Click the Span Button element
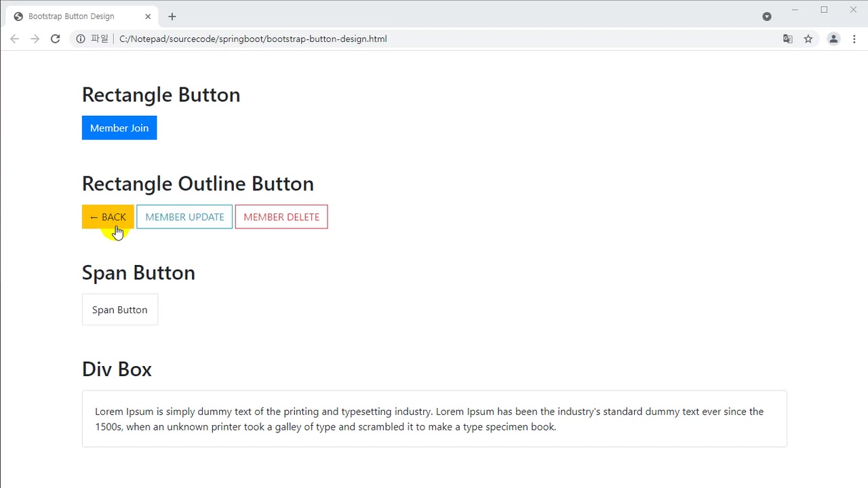 point(120,310)
